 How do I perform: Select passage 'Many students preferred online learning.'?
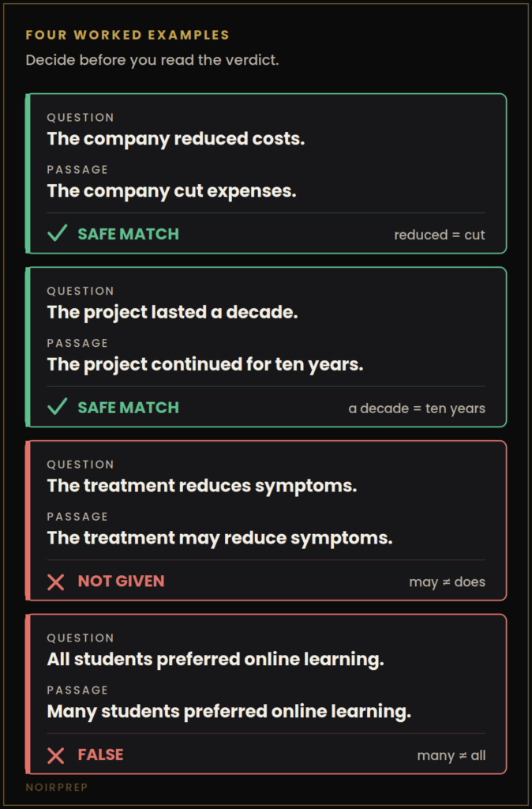229,712
